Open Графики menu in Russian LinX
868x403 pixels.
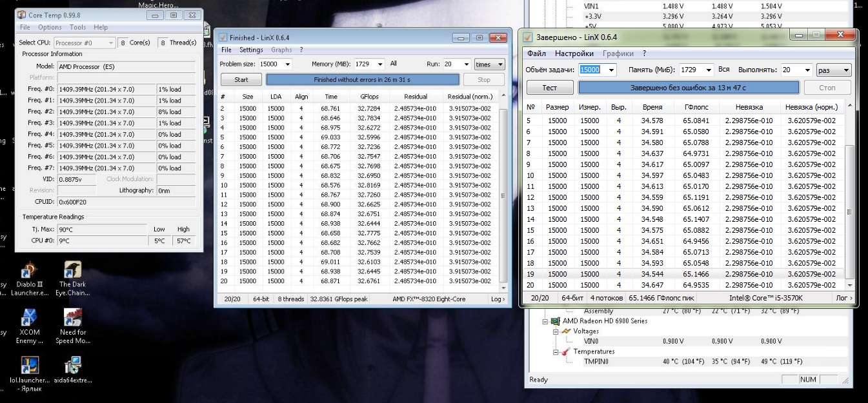(x=618, y=54)
